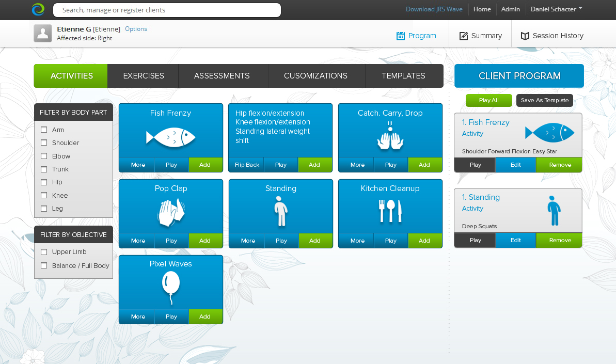The height and width of the screenshot is (364, 616).
Task: Click Etienne's profile avatar image
Action: click(43, 33)
